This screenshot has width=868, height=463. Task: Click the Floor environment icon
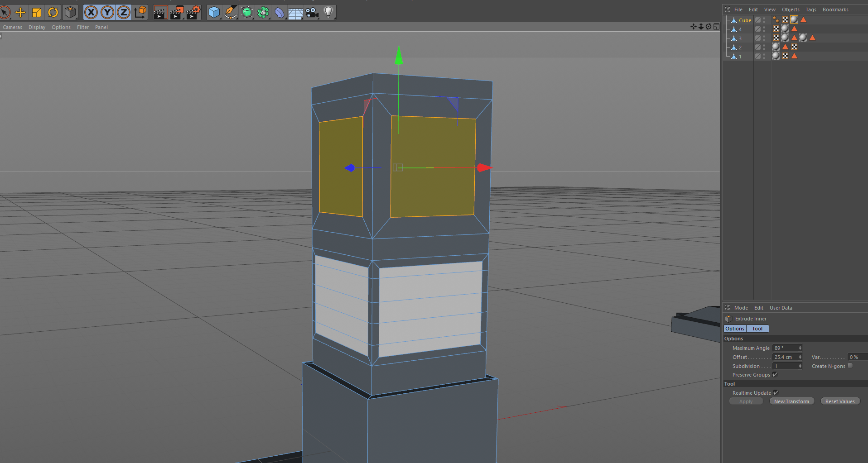296,13
